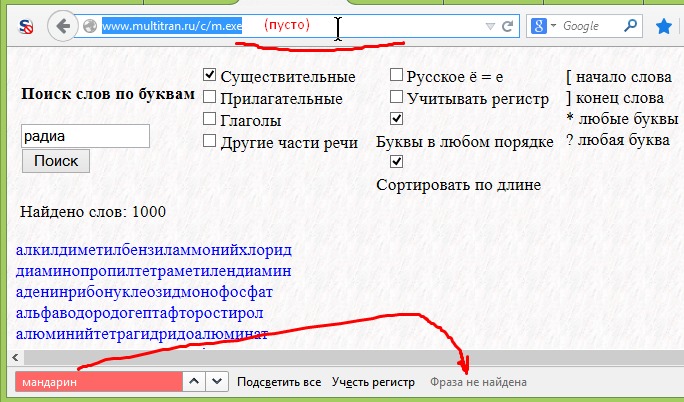Uncheck the Буквы в любом порядке checkbox
The width and height of the screenshot is (684, 402).
click(x=396, y=118)
